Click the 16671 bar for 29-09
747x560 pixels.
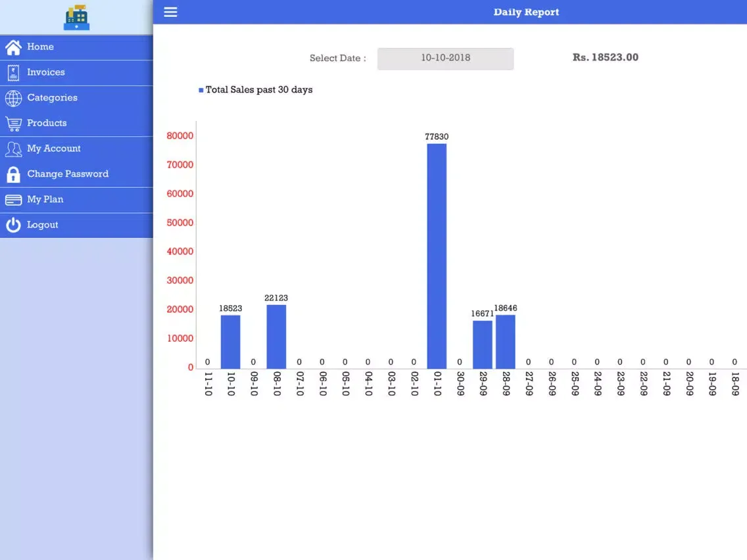[482, 344]
